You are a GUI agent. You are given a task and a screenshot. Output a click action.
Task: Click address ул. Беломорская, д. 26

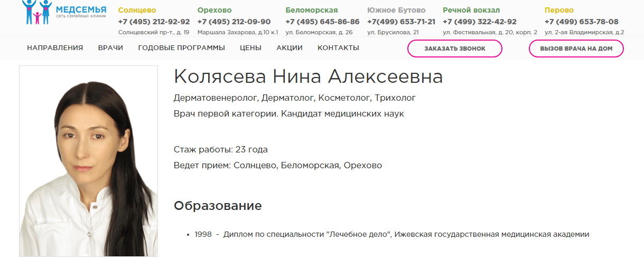point(319,33)
